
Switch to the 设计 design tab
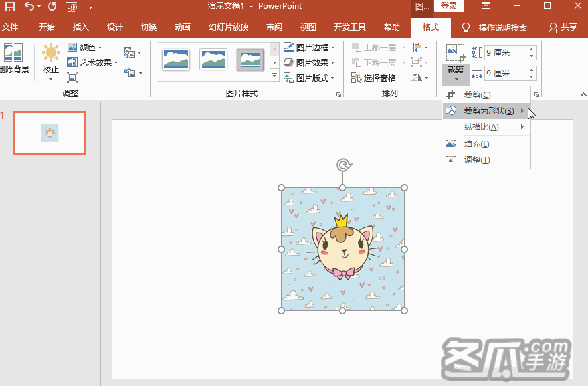(x=114, y=27)
